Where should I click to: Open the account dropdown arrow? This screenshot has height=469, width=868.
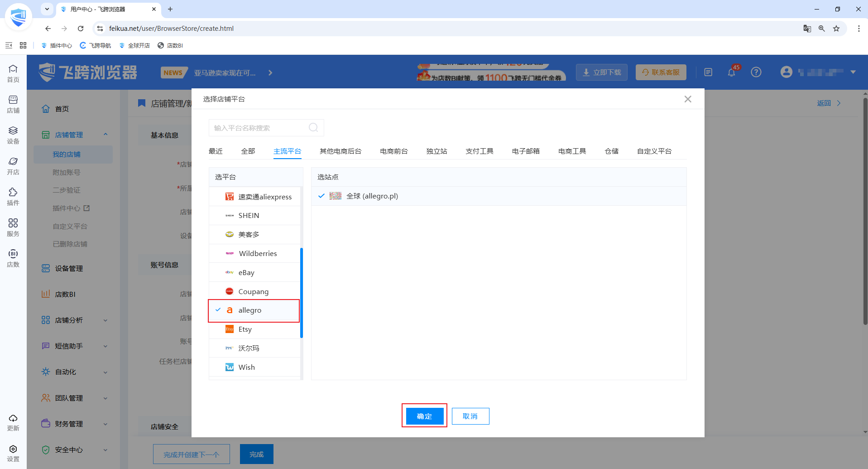pos(853,72)
